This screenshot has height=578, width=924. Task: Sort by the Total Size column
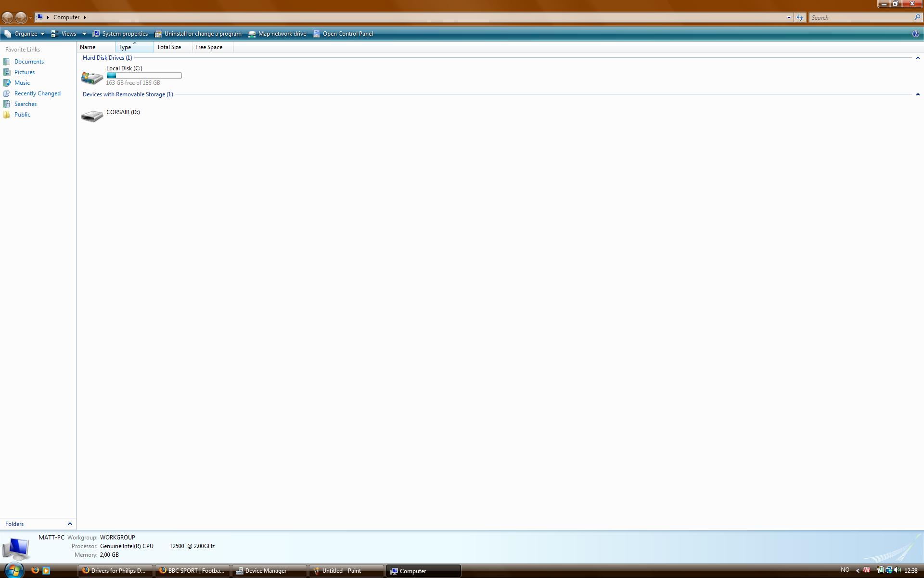(169, 47)
